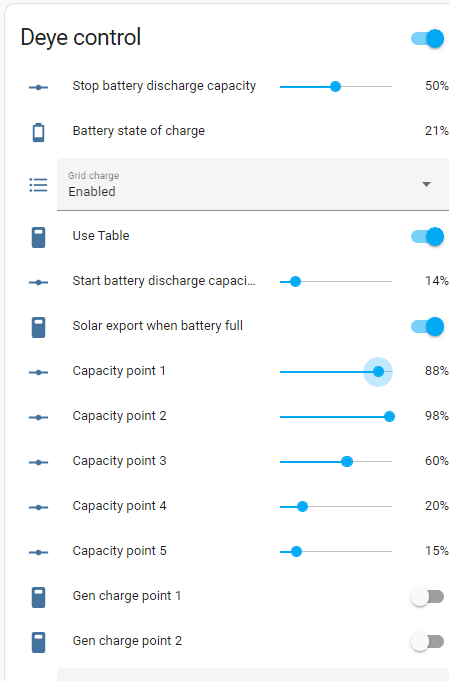Viewport: 450px width, 681px height.
Task: Open the Grid charge dropdown arrow
Action: point(427,185)
